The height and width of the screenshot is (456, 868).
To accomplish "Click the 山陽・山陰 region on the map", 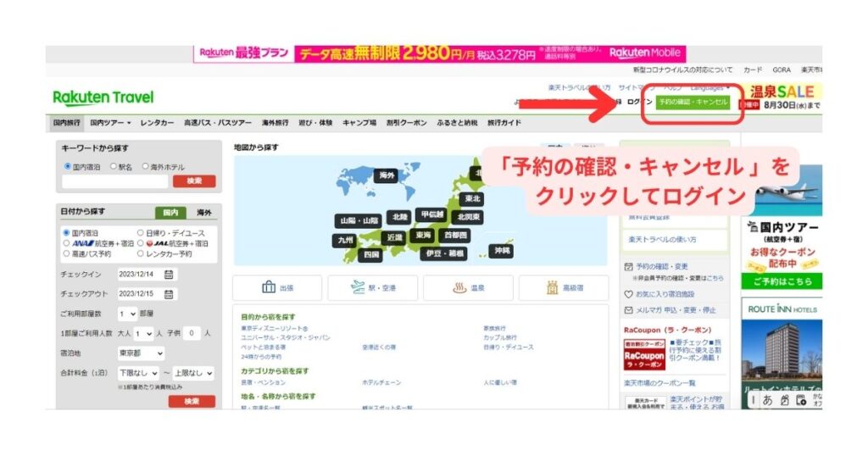I will point(359,220).
